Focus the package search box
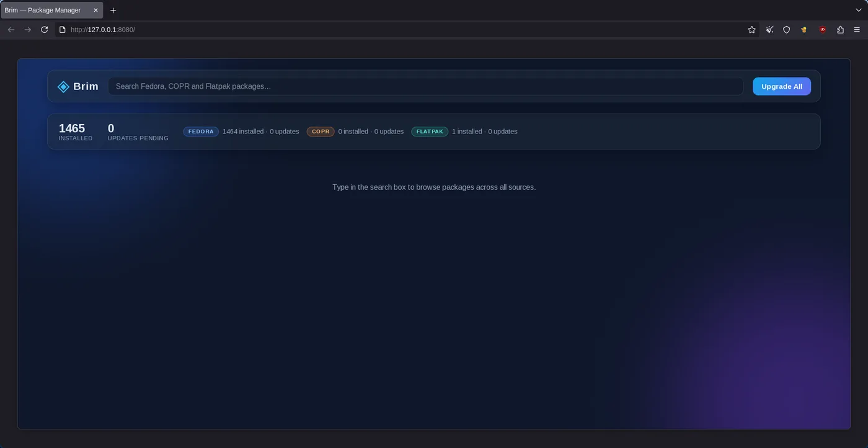This screenshot has width=868, height=448. (425, 86)
